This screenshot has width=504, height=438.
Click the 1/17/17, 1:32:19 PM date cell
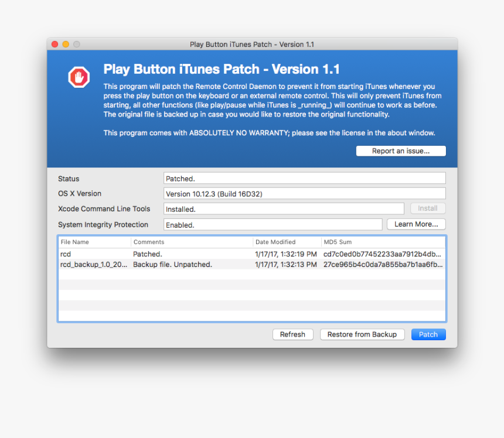coord(286,254)
